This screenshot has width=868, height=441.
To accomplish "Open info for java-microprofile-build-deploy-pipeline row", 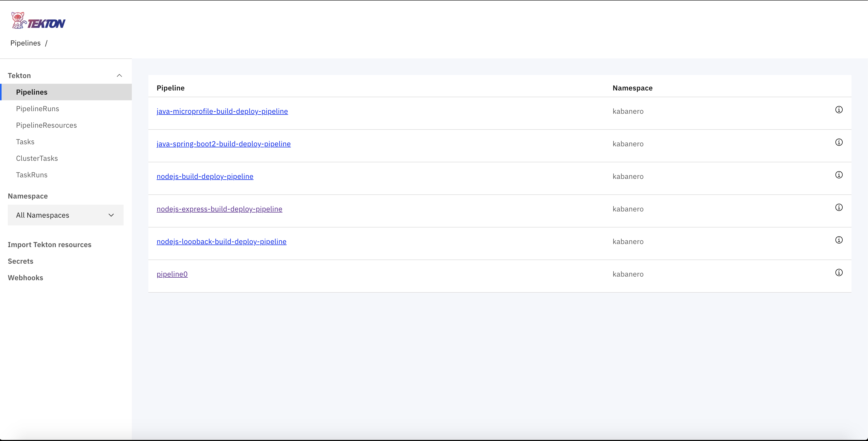I will (839, 110).
